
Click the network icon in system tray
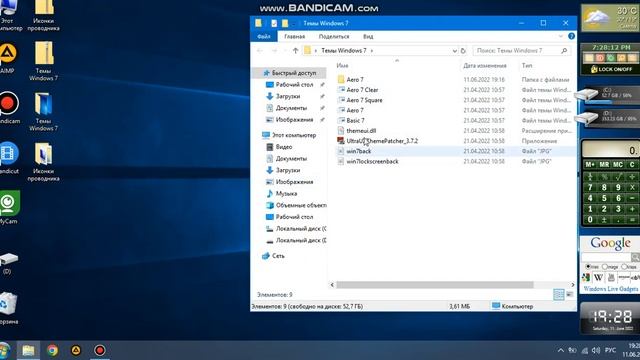coord(584,350)
